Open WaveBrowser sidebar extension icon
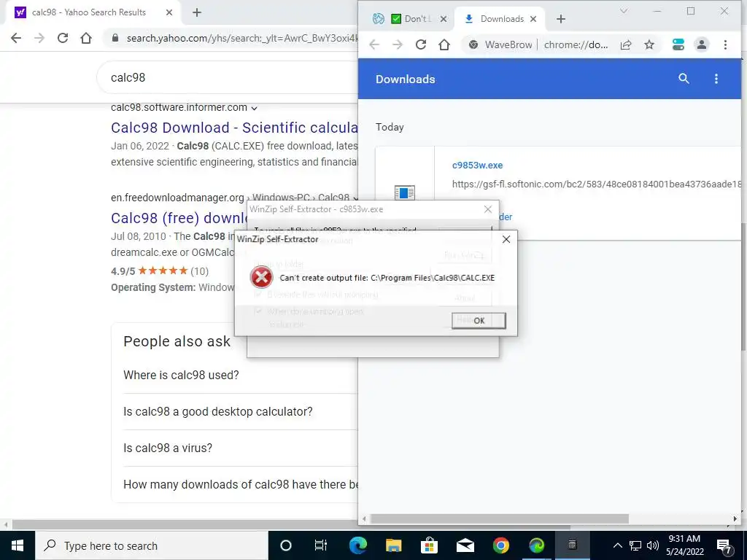Image resolution: width=747 pixels, height=560 pixels. [678, 44]
